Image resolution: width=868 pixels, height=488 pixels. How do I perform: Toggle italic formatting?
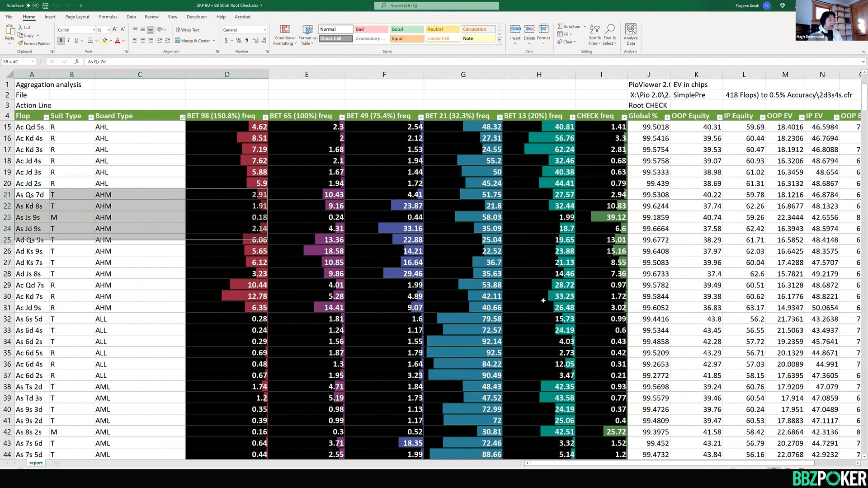pyautogui.click(x=68, y=40)
